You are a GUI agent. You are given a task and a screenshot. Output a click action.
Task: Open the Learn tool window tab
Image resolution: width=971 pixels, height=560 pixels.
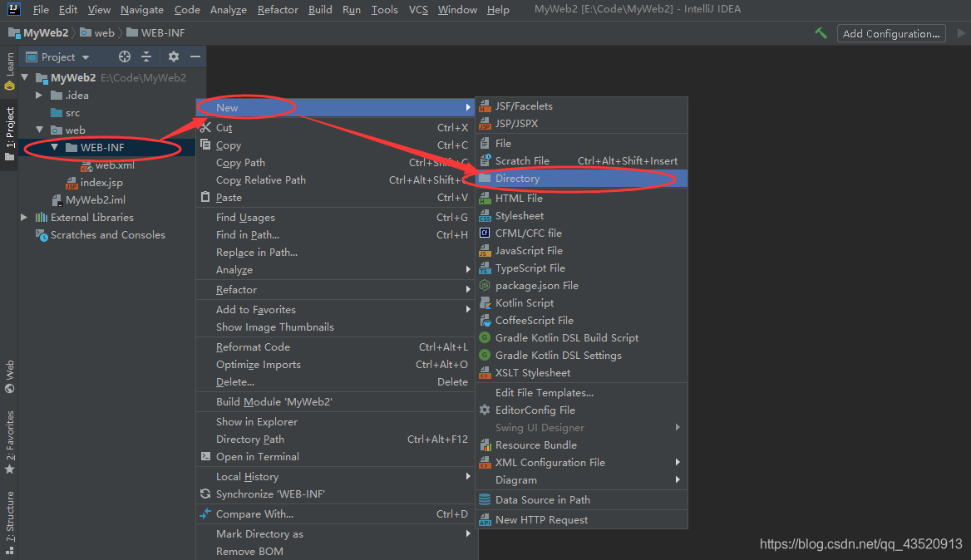click(x=9, y=71)
